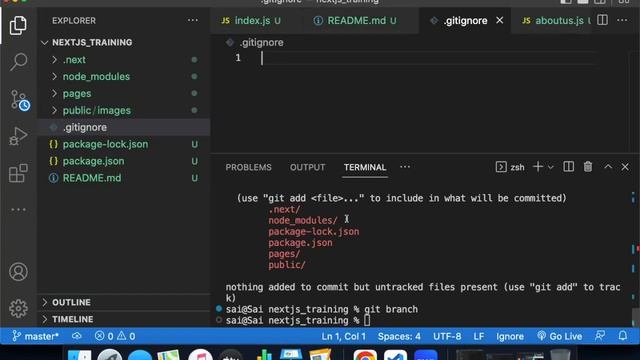Switch to the index.js tab
This screenshot has width=640, height=360.
(251, 20)
